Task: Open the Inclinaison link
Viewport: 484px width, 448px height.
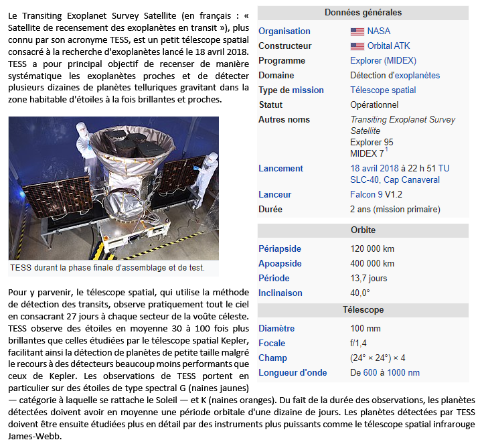Action: 280,293
